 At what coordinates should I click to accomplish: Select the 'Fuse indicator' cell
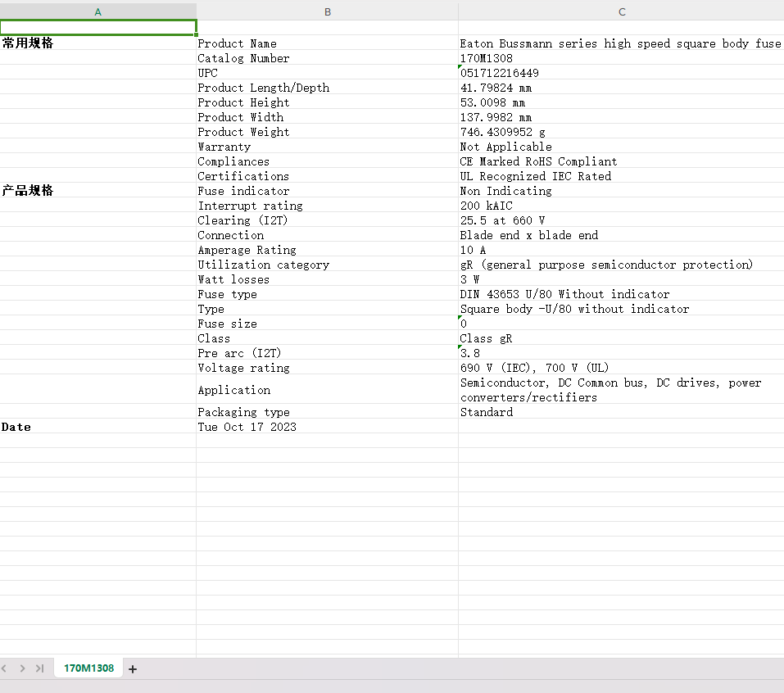tap(328, 191)
